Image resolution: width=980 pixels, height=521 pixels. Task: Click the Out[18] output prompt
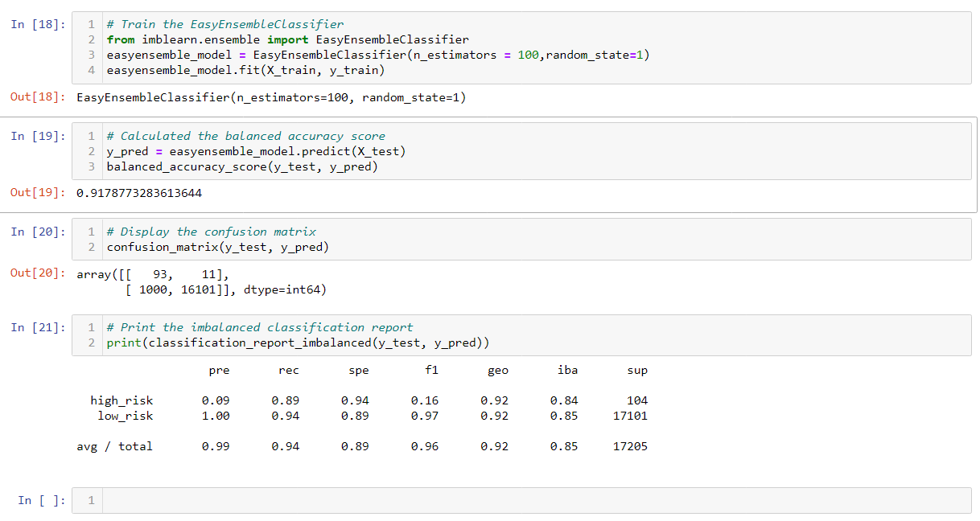tap(38, 97)
